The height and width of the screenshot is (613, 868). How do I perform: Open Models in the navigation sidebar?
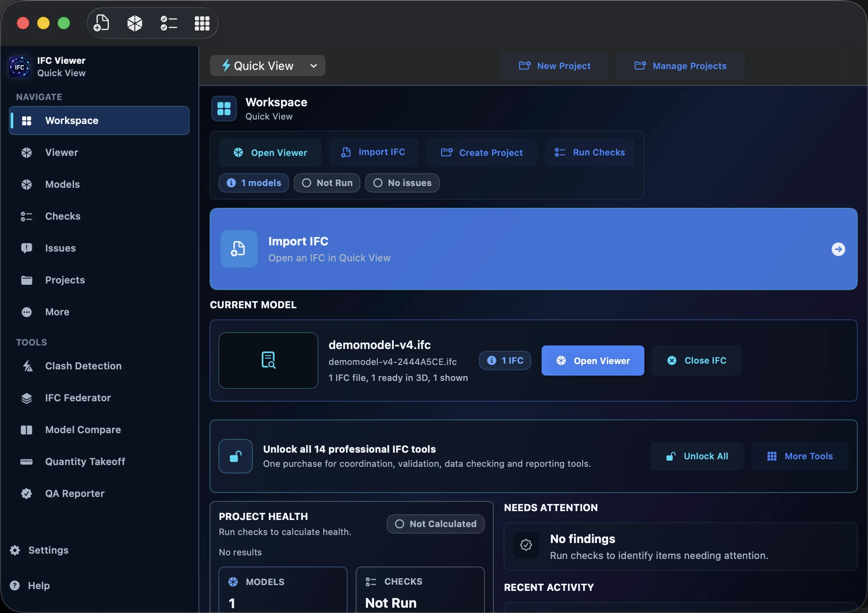pos(99,184)
